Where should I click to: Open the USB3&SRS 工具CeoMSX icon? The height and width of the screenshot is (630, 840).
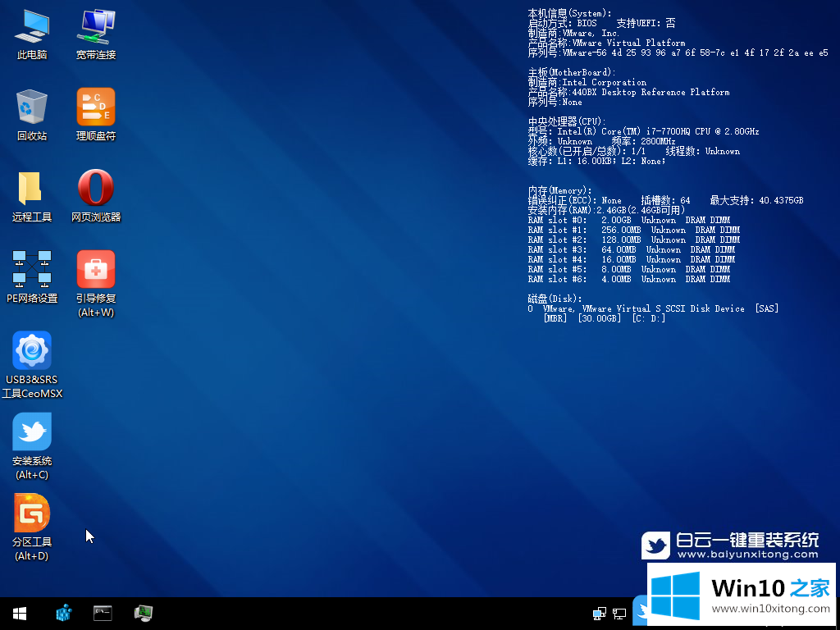coord(32,365)
